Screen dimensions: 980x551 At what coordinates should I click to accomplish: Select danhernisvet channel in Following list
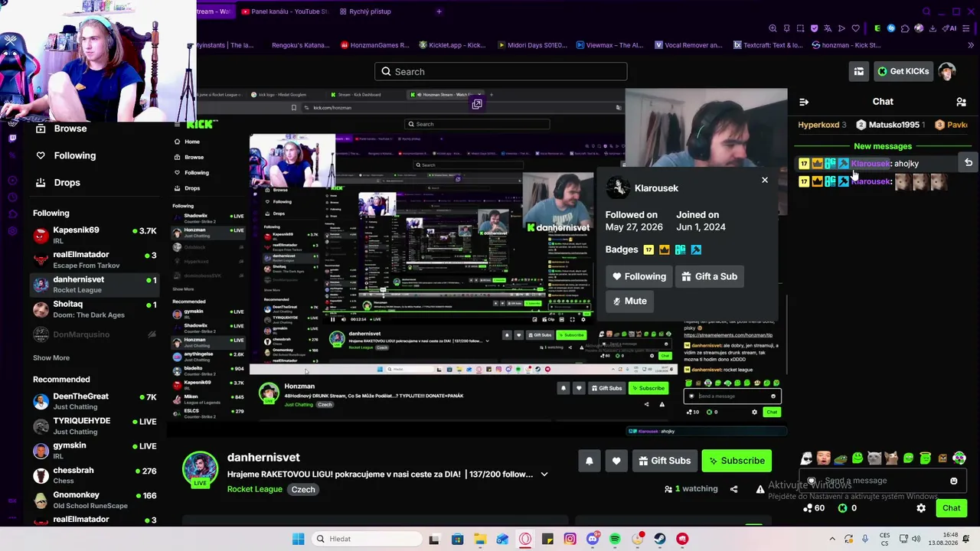95,285
